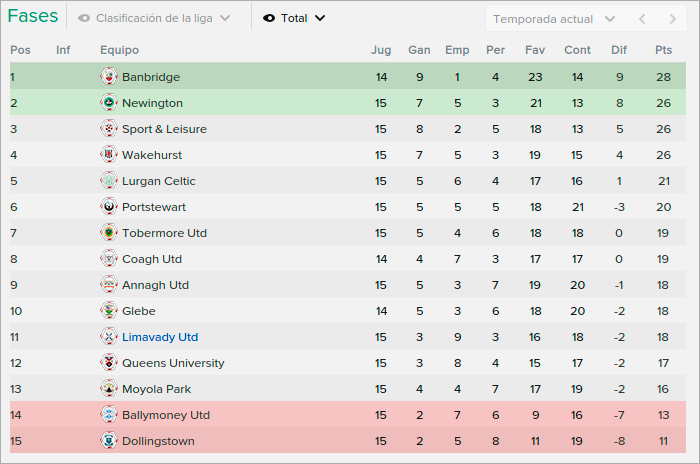Screen dimensions: 700x464
Task: Go to previous season with left arrow
Action: (642, 19)
